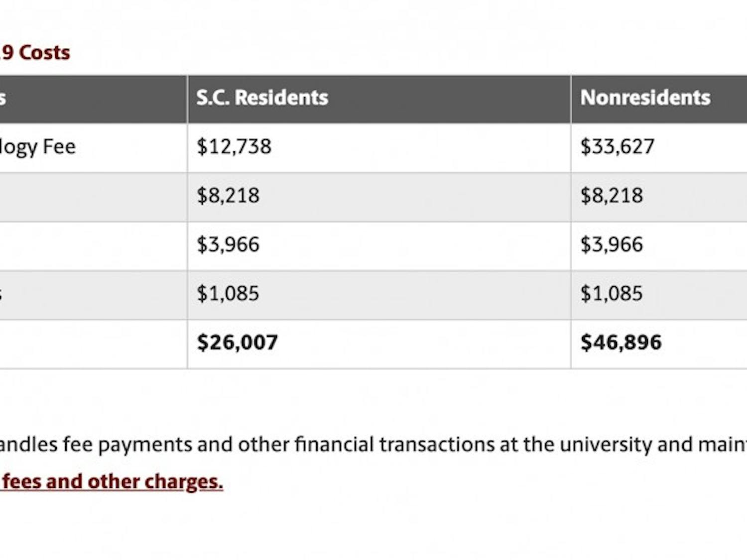
Task: Select the bold $46,896 total
Action: coord(621,342)
